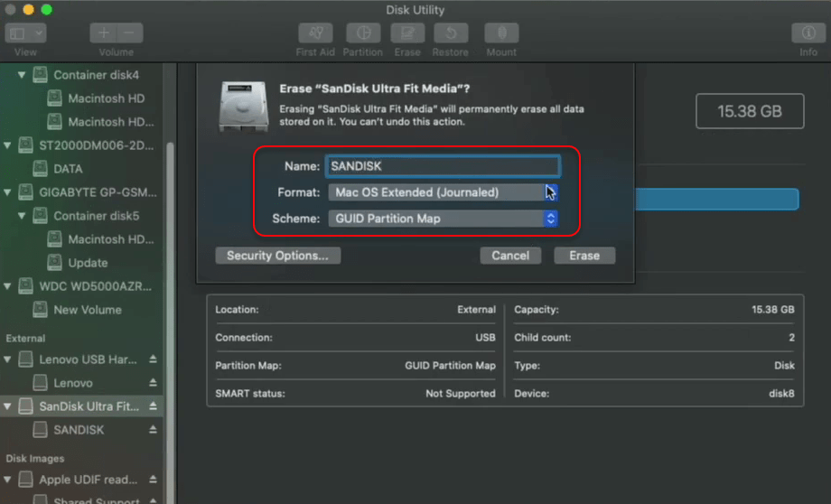Click the disk8 device value

tap(781, 394)
